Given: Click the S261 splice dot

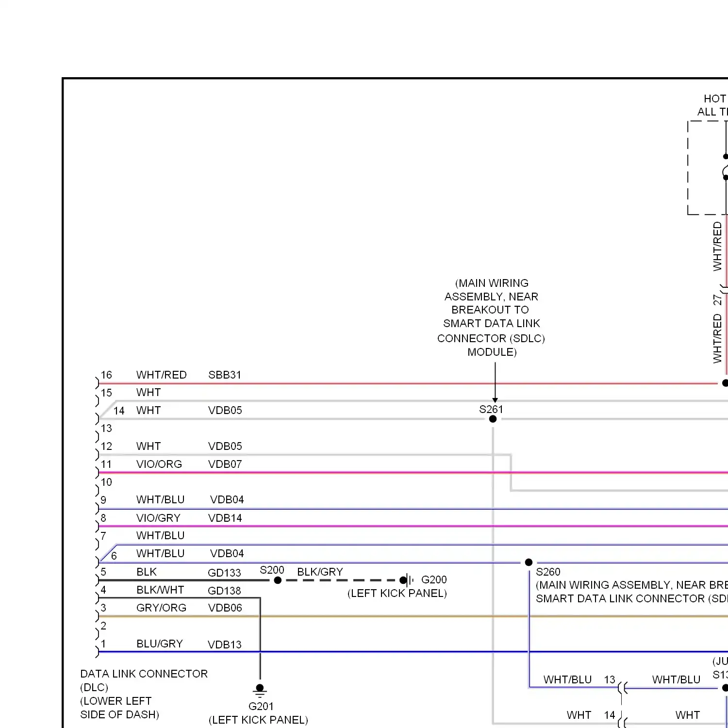Looking at the screenshot, I should (493, 419).
